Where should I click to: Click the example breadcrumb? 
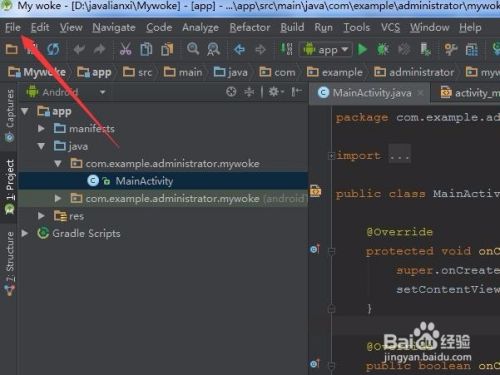(x=335, y=72)
